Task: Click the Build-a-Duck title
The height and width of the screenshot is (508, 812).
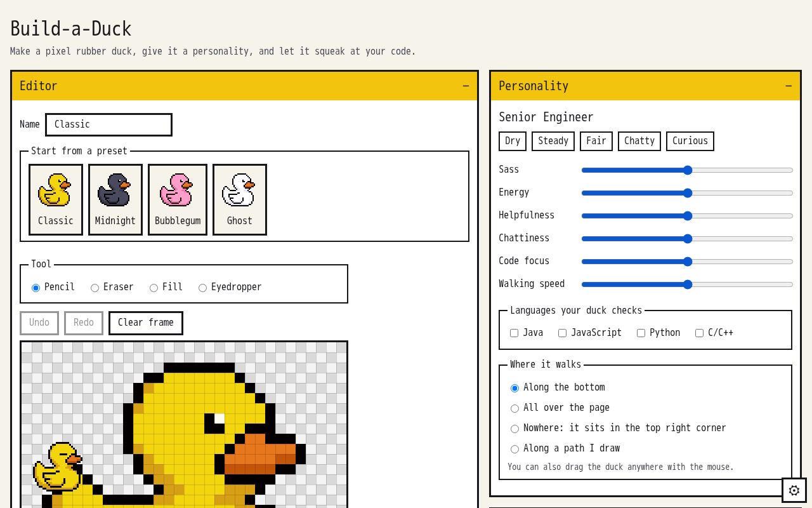Action: point(71,29)
